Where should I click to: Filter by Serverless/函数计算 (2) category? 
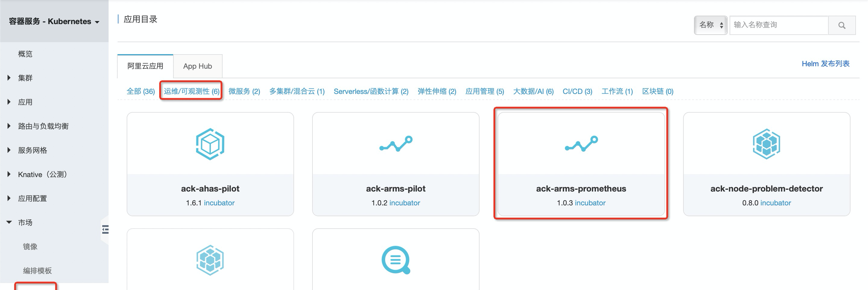click(371, 91)
